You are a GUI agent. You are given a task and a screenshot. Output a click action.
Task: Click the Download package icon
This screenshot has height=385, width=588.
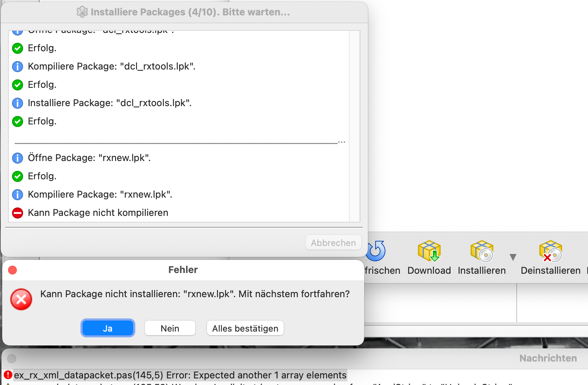coord(429,251)
